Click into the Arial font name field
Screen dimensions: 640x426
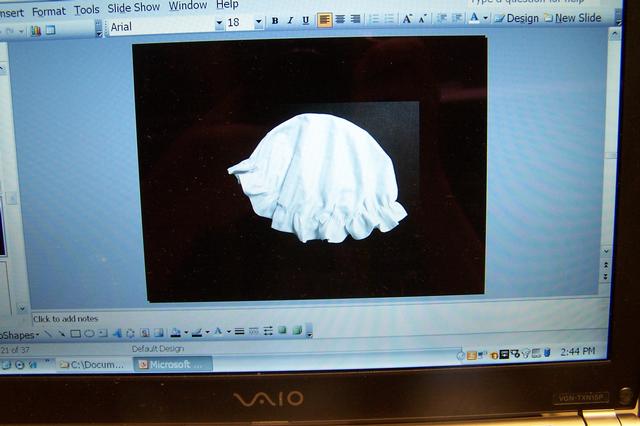162,27
